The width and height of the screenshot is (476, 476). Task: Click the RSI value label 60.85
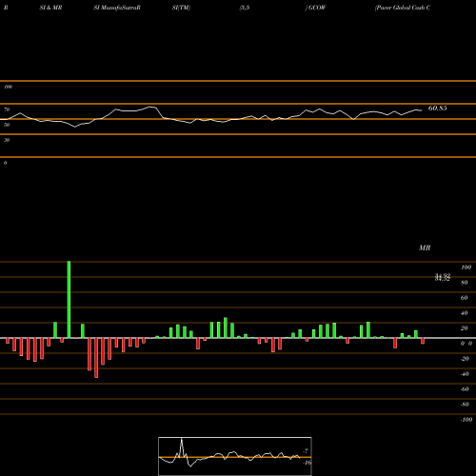click(x=437, y=109)
